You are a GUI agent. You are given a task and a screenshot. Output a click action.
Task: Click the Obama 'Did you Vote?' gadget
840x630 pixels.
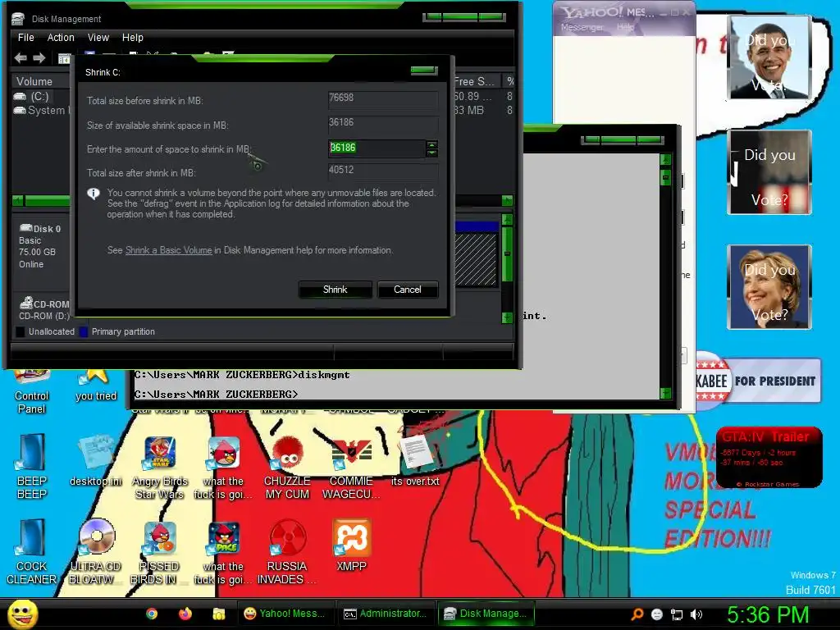[769, 57]
